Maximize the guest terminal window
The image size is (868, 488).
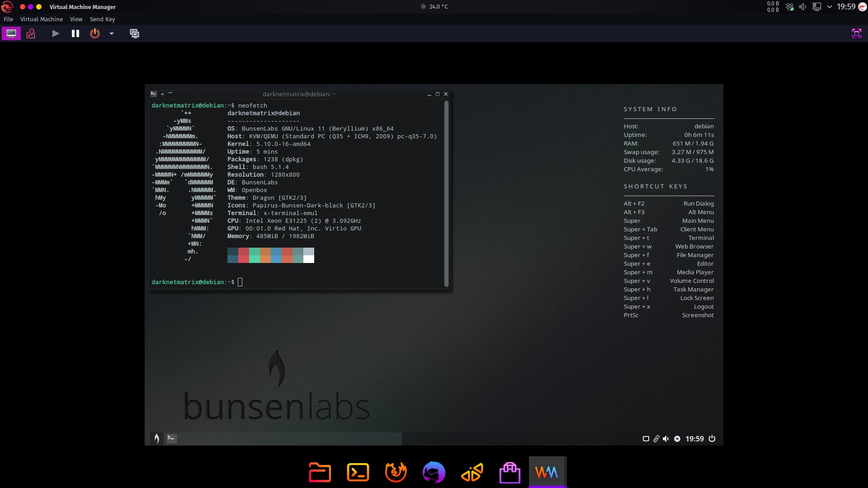(438, 94)
